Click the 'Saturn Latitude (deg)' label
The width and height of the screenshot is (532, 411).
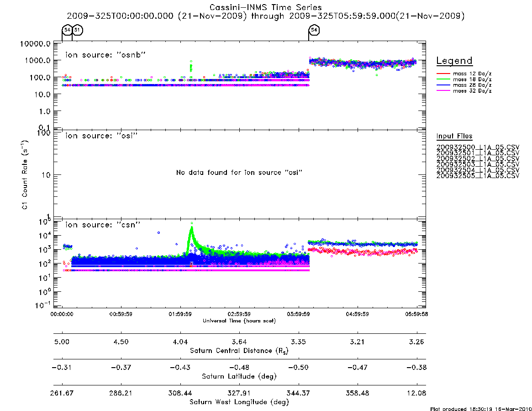click(x=239, y=376)
